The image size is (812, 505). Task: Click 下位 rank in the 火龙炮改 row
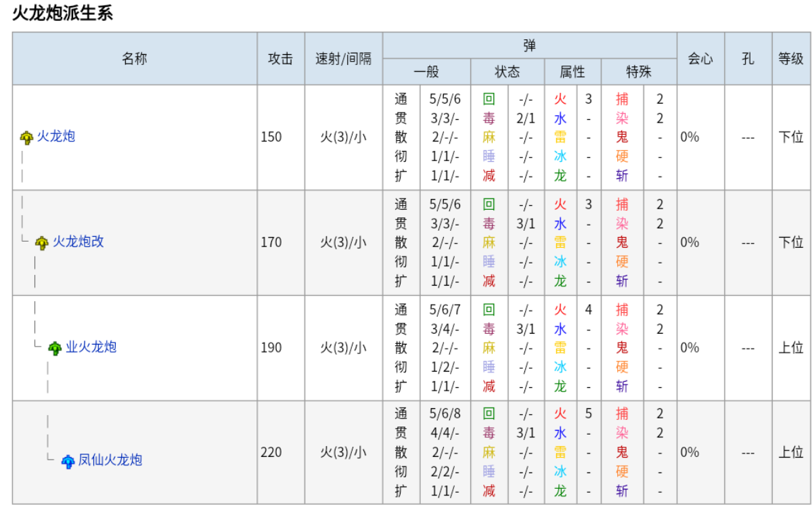pos(791,242)
